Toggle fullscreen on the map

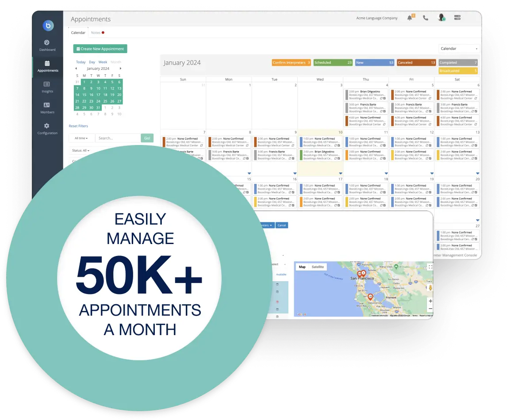[430, 267]
